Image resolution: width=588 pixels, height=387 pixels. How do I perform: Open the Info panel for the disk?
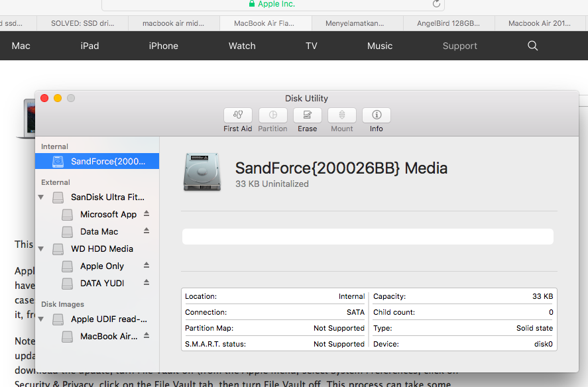[377, 115]
